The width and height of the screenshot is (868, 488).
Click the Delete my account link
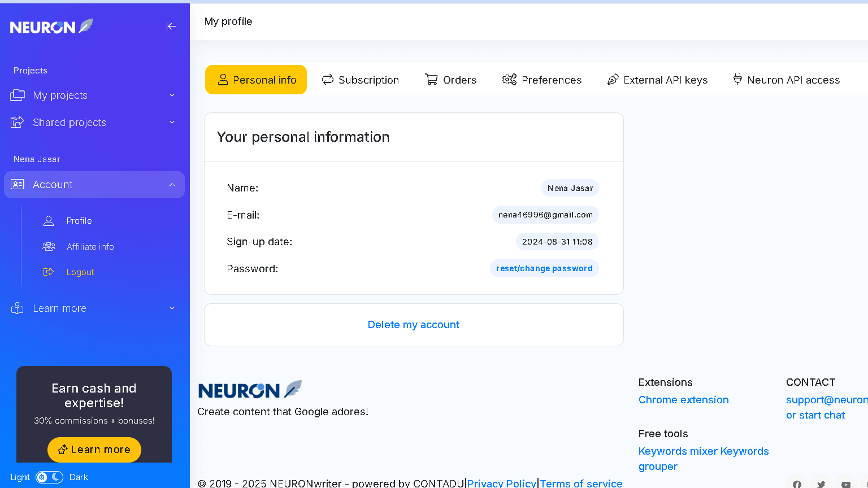pyautogui.click(x=413, y=324)
